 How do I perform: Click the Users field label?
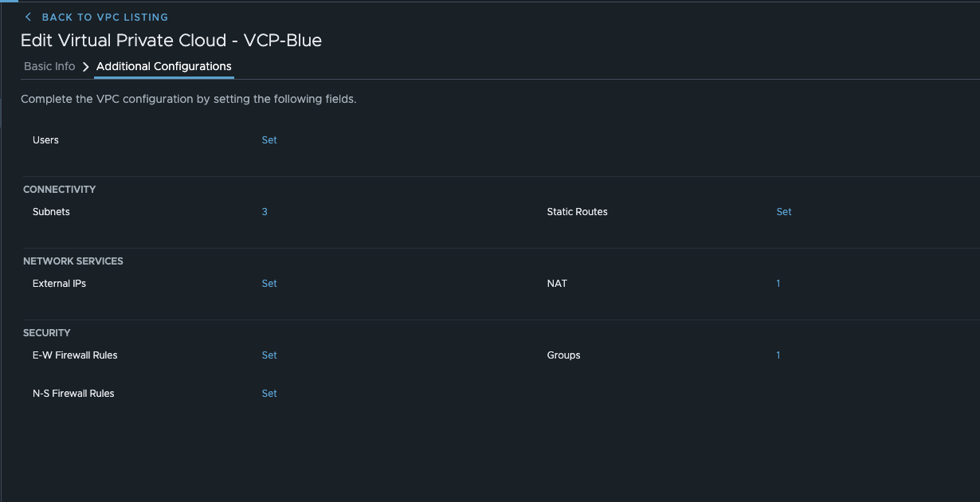(x=45, y=139)
